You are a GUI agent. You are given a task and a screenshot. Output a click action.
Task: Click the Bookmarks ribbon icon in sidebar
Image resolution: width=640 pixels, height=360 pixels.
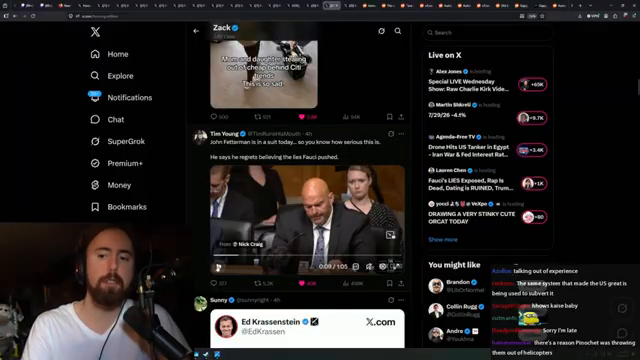pos(95,207)
